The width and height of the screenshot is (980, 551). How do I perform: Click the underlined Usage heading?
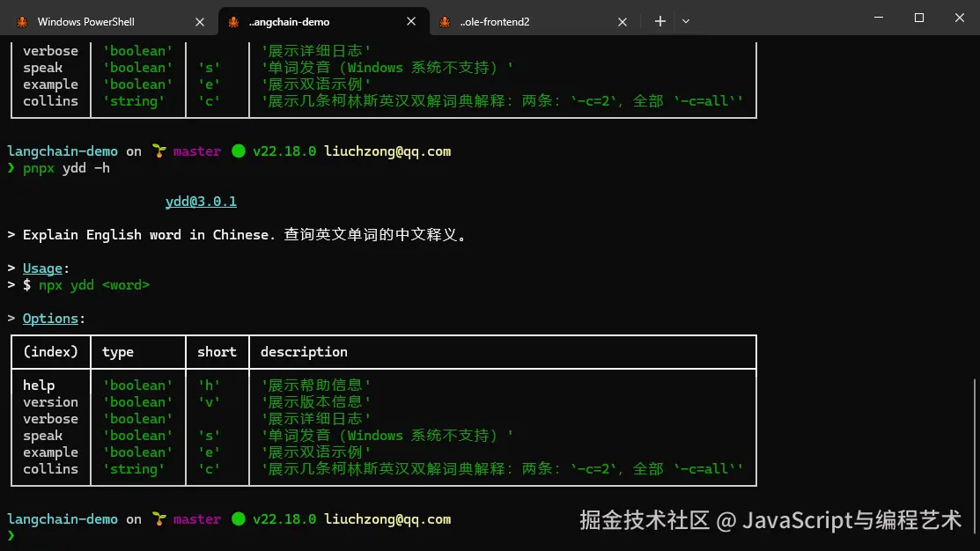coord(42,268)
